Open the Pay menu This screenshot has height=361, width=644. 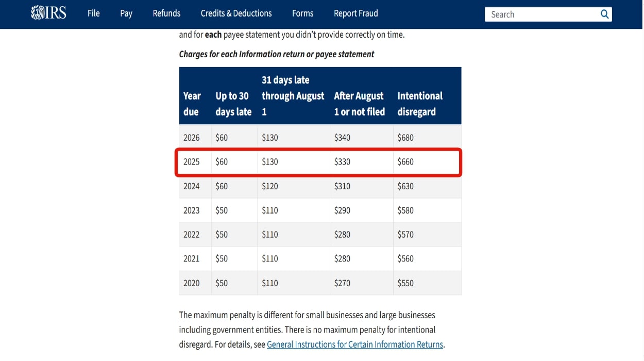[126, 13]
